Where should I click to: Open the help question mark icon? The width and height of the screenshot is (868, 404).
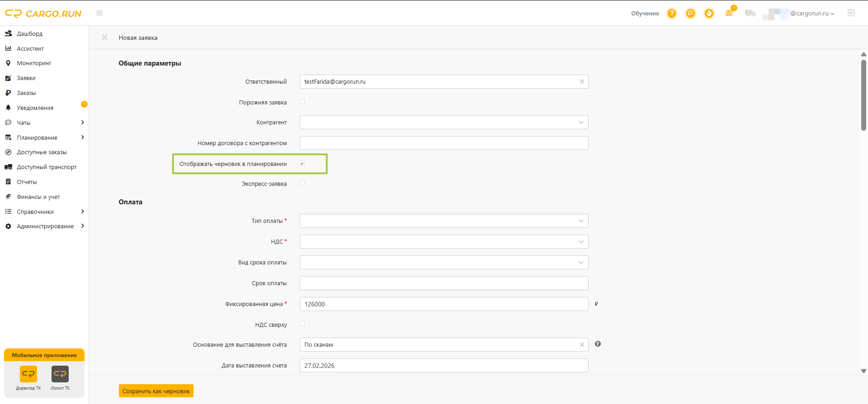coord(672,13)
